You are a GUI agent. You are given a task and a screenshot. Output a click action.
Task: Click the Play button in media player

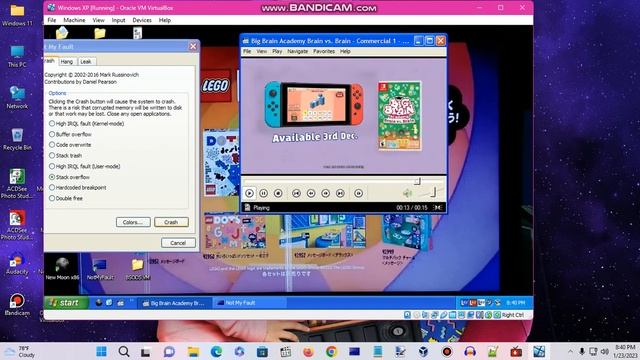click(x=249, y=193)
